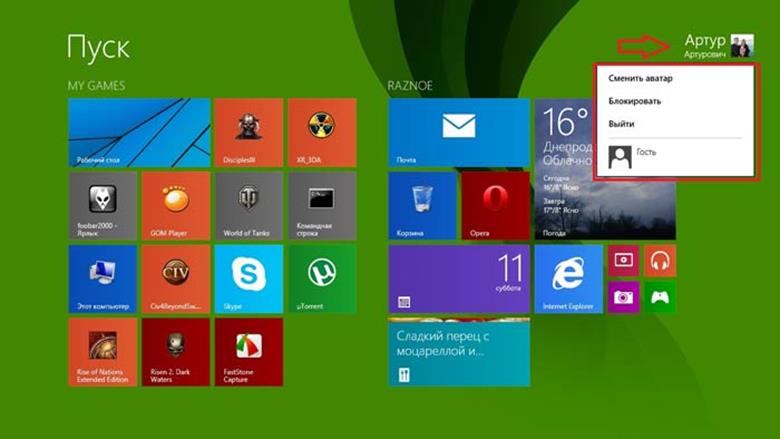Open the Рабочий стол desktop tile
The width and height of the screenshot is (780, 439).
point(139,132)
